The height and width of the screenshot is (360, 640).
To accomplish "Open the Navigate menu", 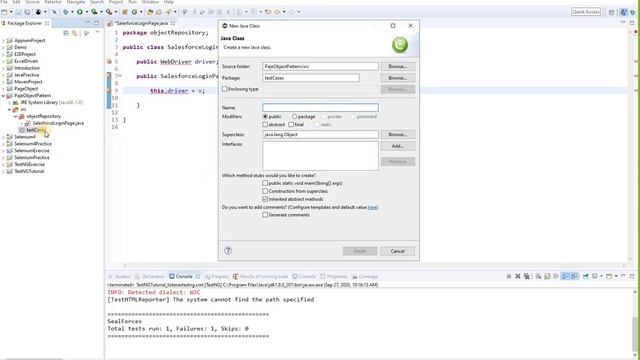I will 76,2.
